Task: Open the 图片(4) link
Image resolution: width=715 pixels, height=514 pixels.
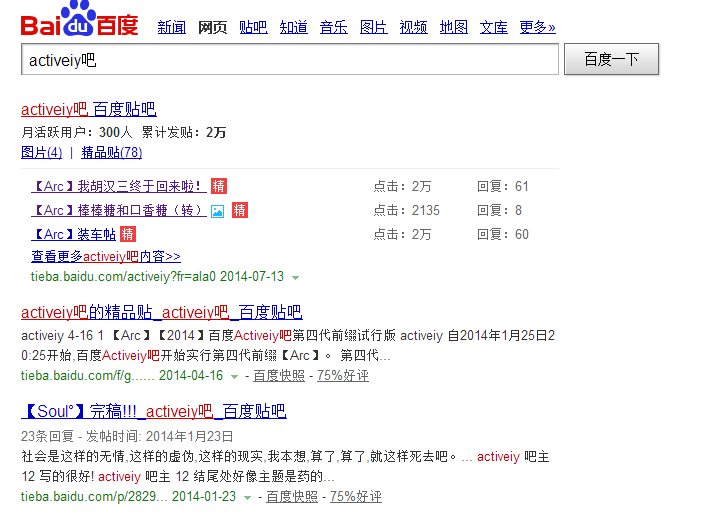Action: point(41,152)
